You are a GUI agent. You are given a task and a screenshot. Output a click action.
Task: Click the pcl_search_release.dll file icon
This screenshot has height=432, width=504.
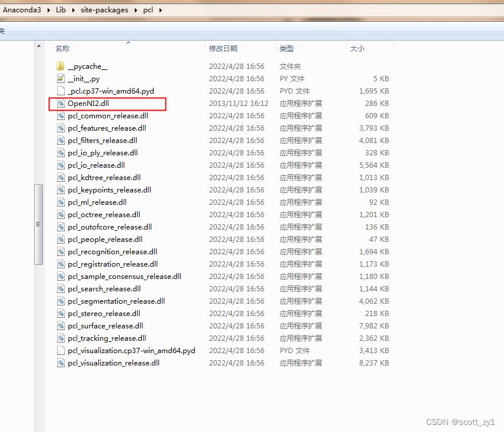pos(61,289)
